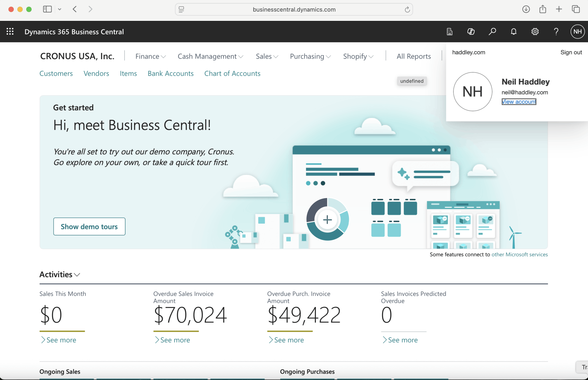Click the NH account avatar in header
This screenshot has height=380, width=588.
[x=578, y=32]
